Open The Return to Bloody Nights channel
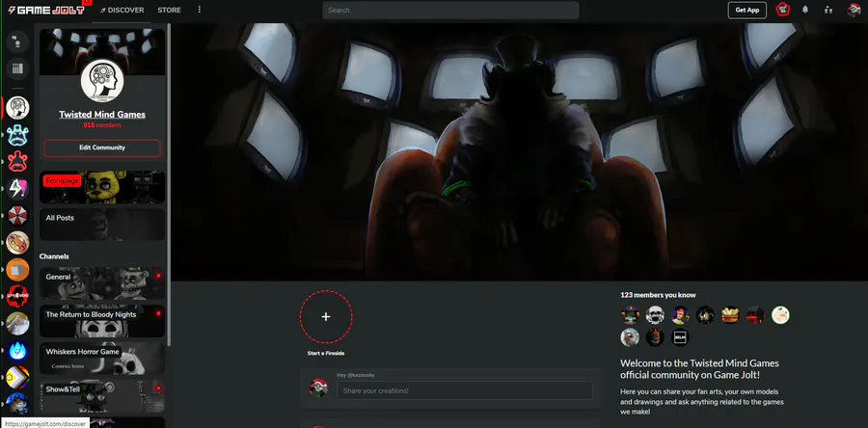 [x=102, y=321]
